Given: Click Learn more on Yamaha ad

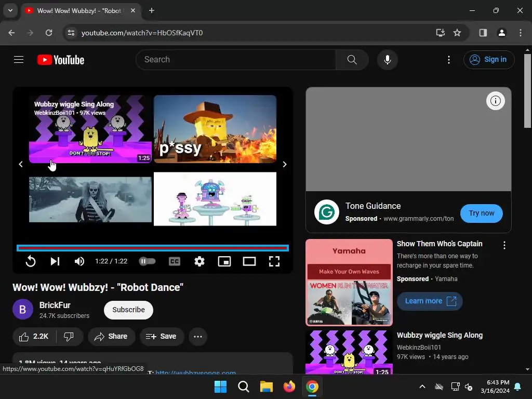Looking at the screenshot, I should [430, 301].
